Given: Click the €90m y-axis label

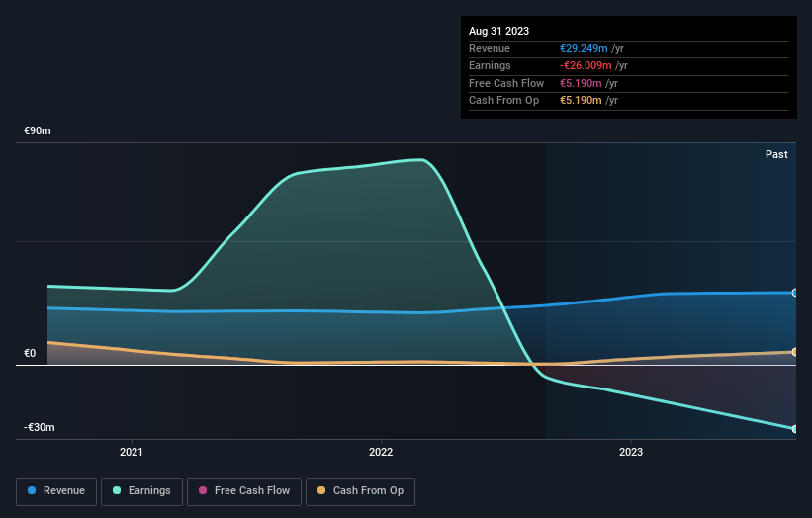Looking at the screenshot, I should 38,130.
